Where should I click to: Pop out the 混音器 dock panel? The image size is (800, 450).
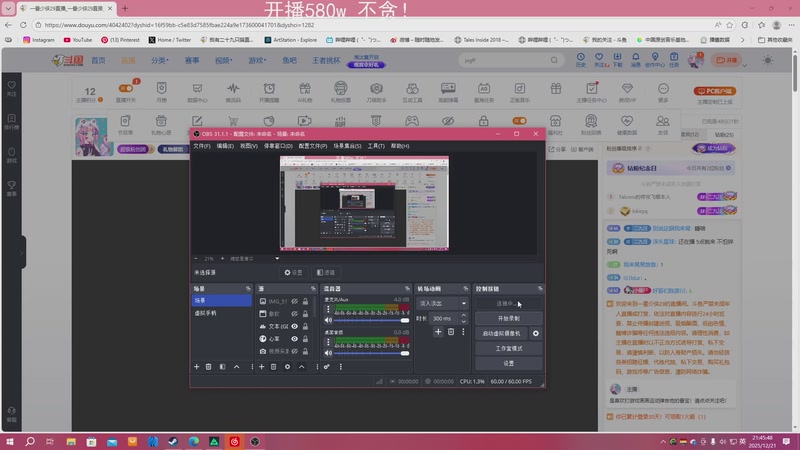[407, 289]
